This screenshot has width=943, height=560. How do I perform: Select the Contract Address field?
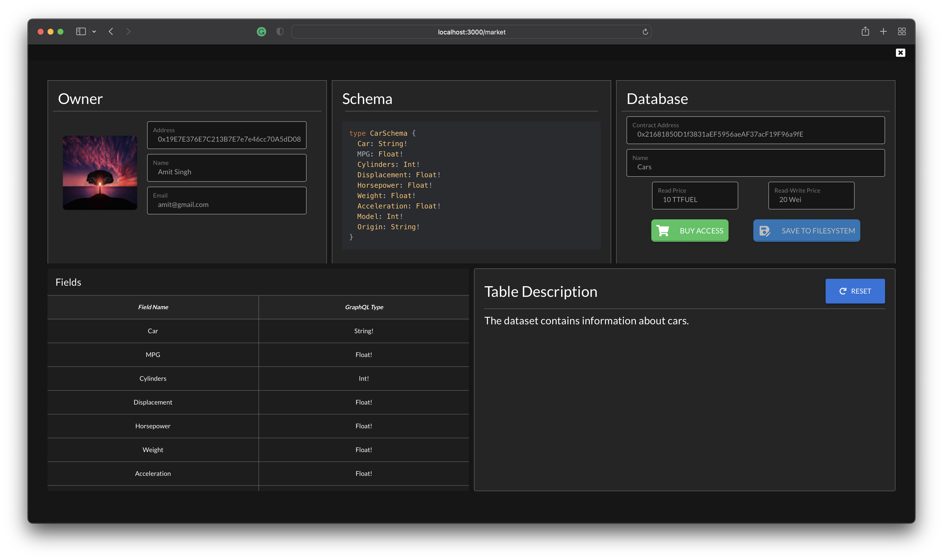pyautogui.click(x=755, y=130)
